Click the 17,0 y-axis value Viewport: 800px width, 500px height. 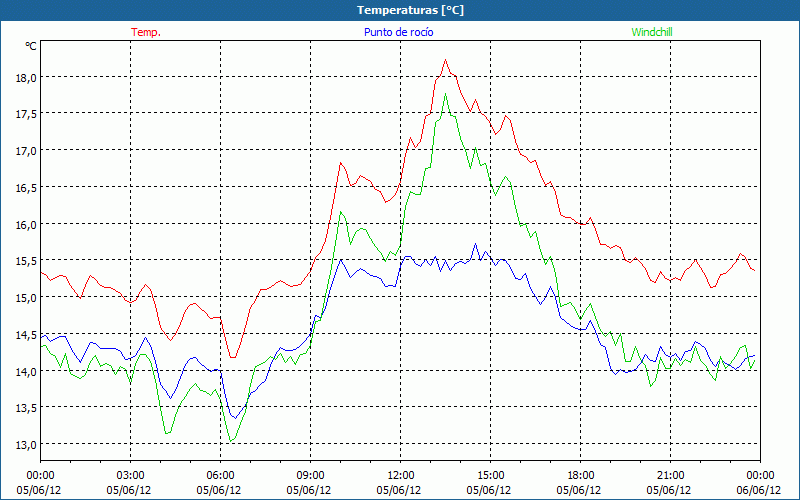[26, 151]
